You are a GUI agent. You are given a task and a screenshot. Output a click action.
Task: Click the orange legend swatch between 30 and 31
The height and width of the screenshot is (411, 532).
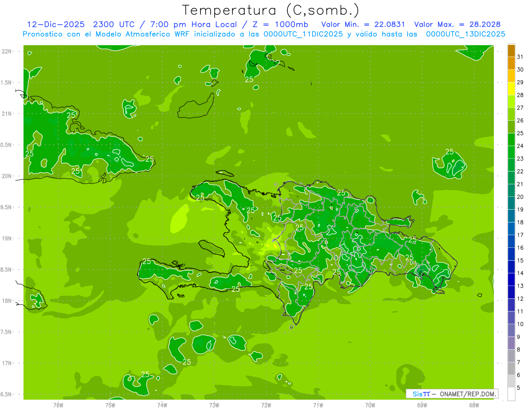click(511, 63)
